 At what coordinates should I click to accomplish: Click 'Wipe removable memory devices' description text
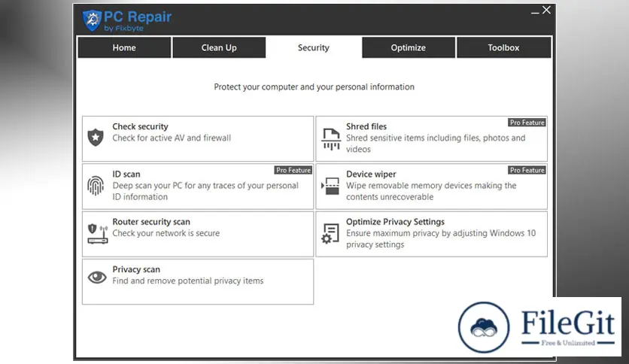pos(431,191)
